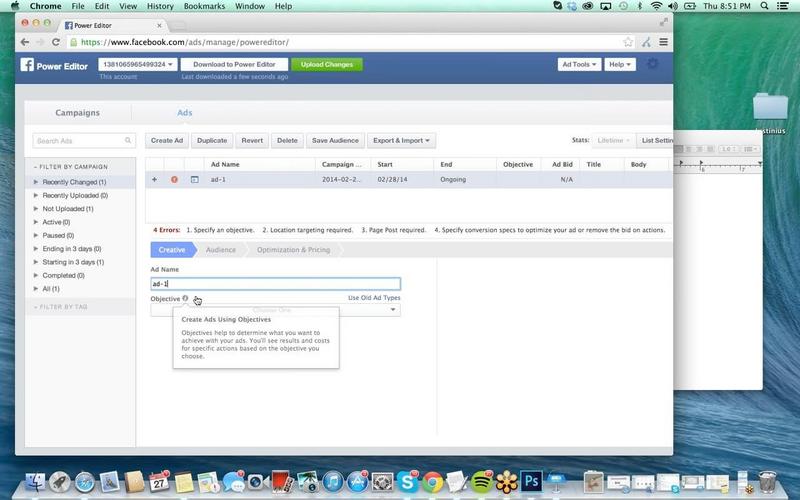Click the red error icon on ad-1 row
The width and height of the screenshot is (800, 500).
point(174,180)
